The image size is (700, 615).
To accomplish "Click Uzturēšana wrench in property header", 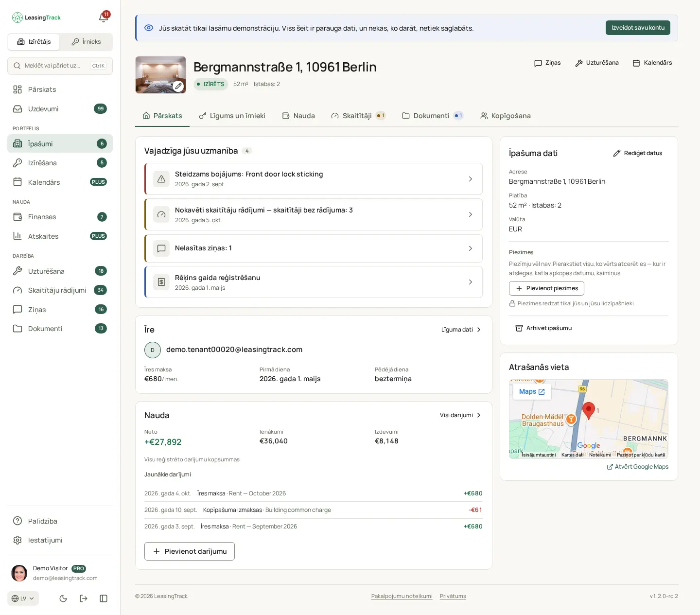I will point(596,63).
